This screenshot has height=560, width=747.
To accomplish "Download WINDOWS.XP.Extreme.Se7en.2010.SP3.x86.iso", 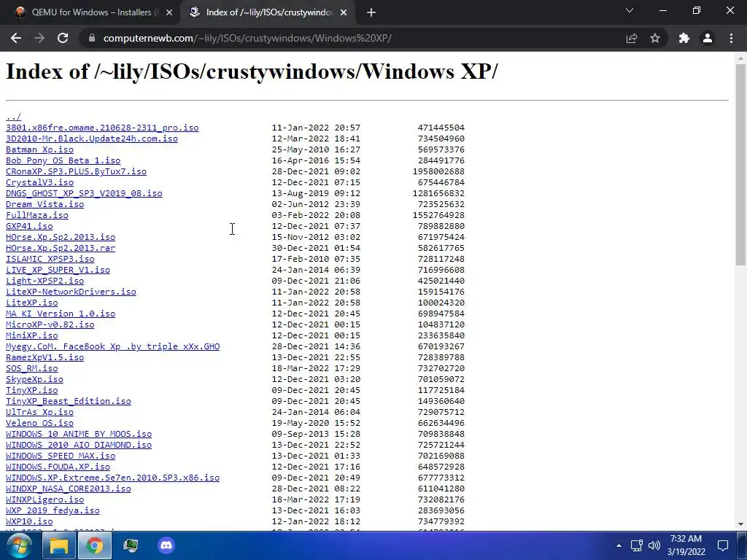I will (x=112, y=478).
